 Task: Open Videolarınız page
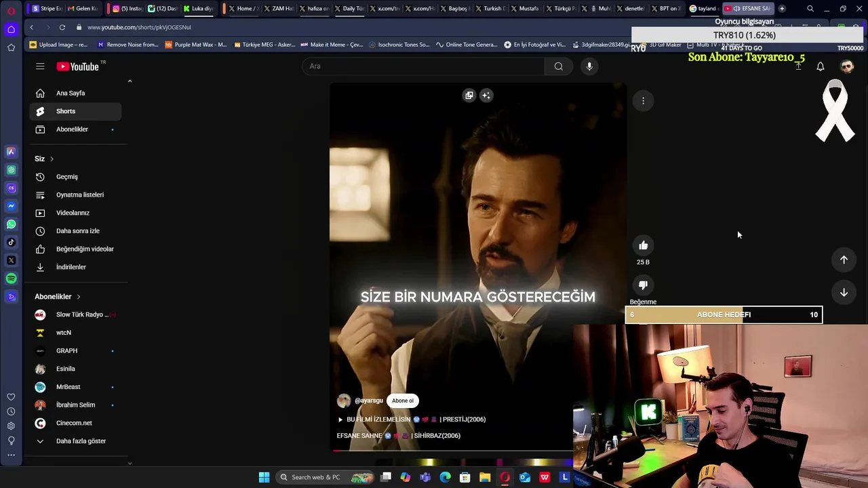tap(75, 213)
